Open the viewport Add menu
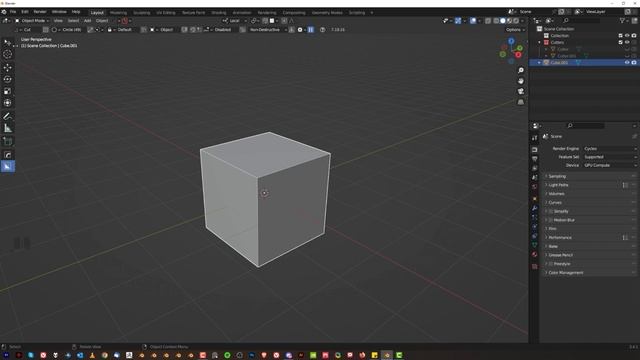 click(x=87, y=20)
